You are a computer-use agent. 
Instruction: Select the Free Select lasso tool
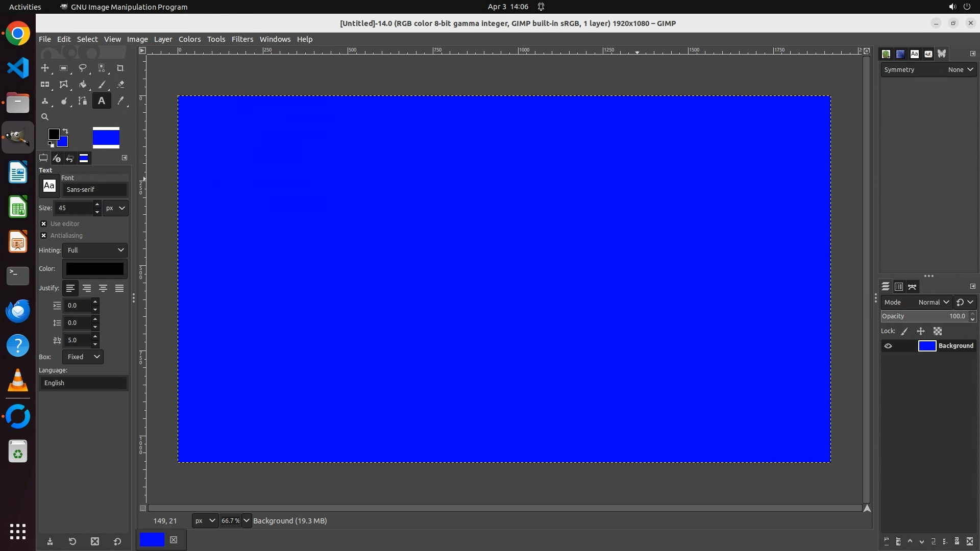click(82, 68)
